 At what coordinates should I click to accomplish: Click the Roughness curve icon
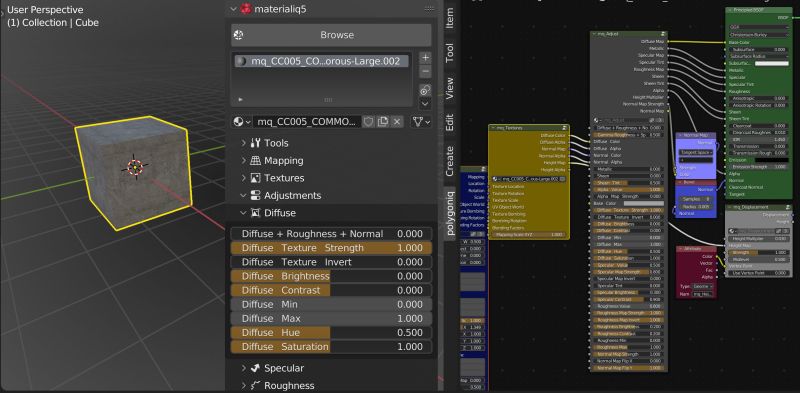pos(256,385)
